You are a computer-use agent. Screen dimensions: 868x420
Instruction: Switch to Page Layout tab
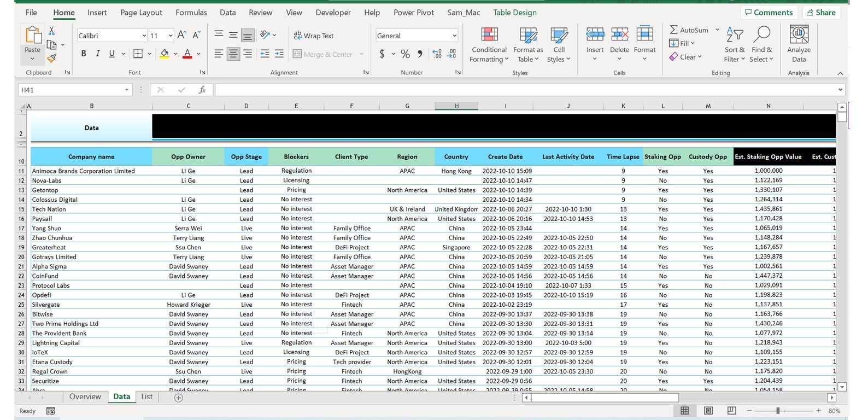tap(141, 13)
